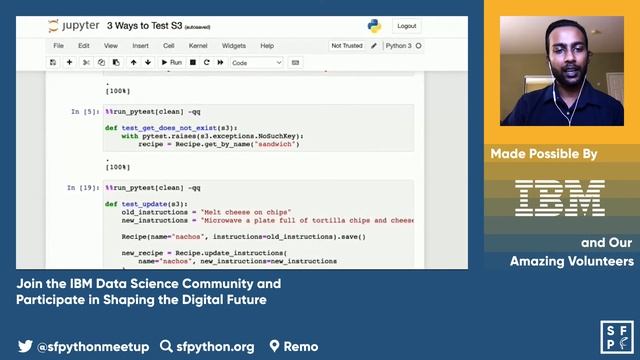
Task: Open the View menu
Action: pos(111,46)
